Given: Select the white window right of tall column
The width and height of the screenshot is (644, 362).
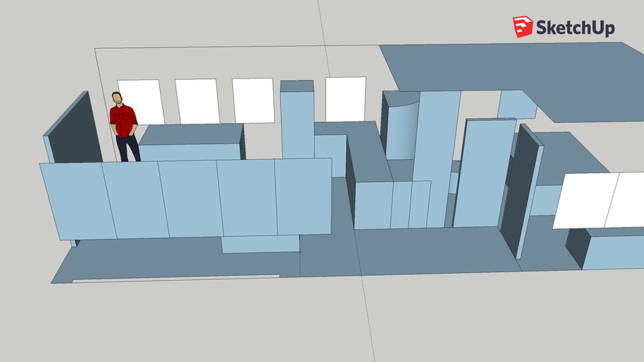Looking at the screenshot, I should coord(345,99).
